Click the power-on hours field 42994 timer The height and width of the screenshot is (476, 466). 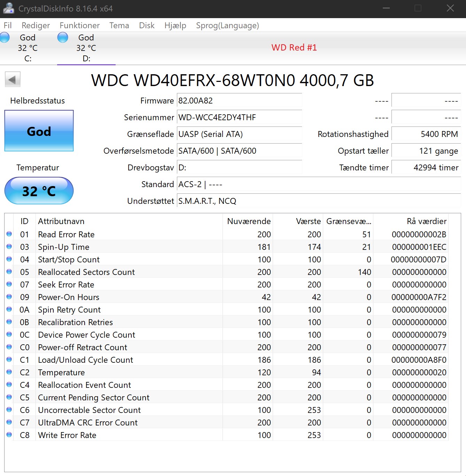click(x=426, y=168)
